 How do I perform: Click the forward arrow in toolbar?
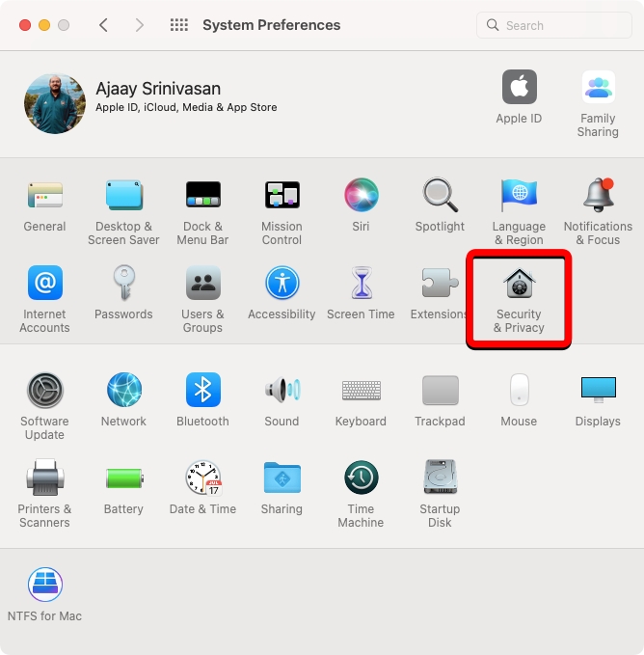(140, 25)
